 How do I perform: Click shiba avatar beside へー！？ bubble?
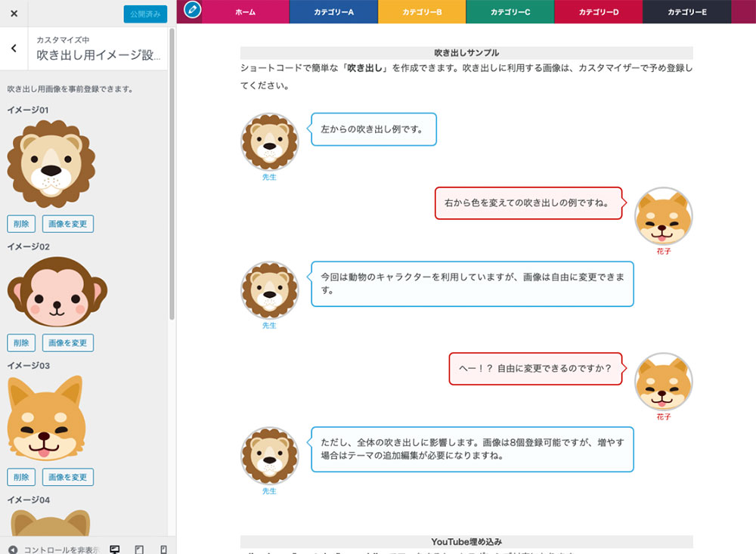point(664,382)
